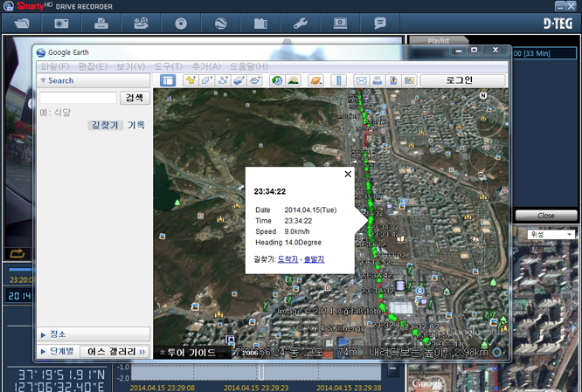The width and height of the screenshot is (582, 392).
Task: Select the ruler measurement tool
Action: (338, 80)
